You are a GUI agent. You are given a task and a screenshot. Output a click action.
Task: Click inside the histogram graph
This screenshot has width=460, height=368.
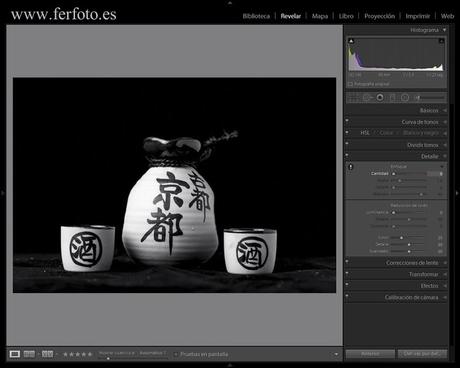[x=396, y=54]
